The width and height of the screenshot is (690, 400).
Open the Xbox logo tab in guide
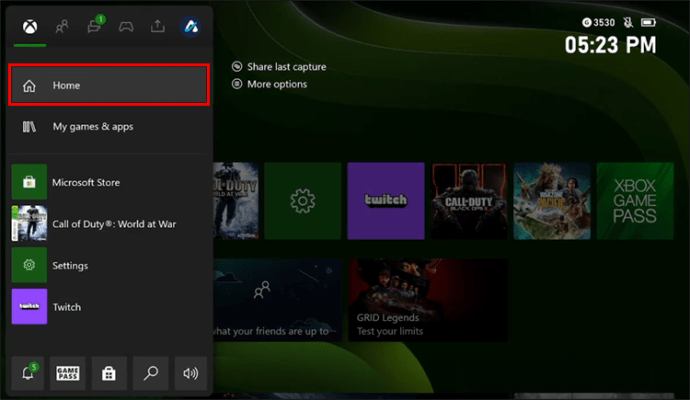click(x=29, y=27)
